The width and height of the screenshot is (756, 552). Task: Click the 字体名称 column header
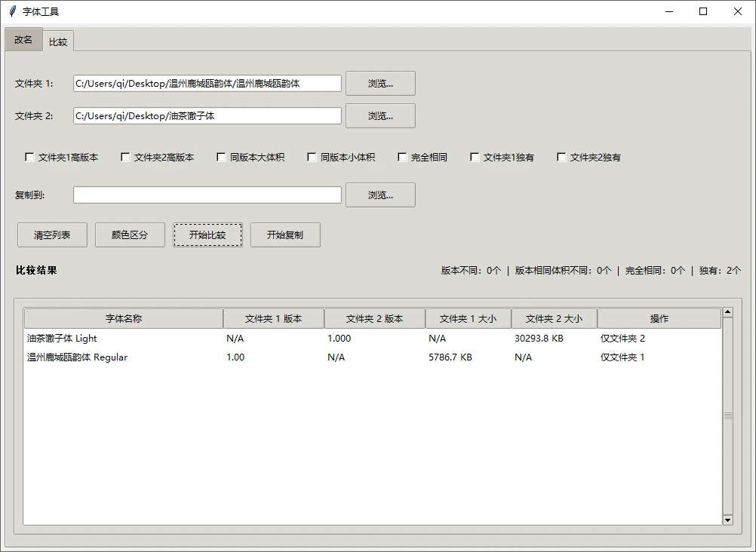[x=124, y=317]
